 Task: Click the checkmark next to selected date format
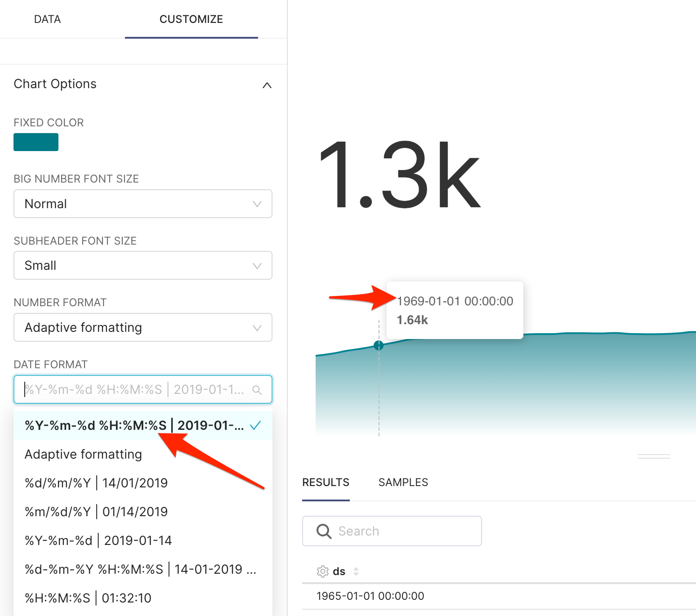pos(255,424)
